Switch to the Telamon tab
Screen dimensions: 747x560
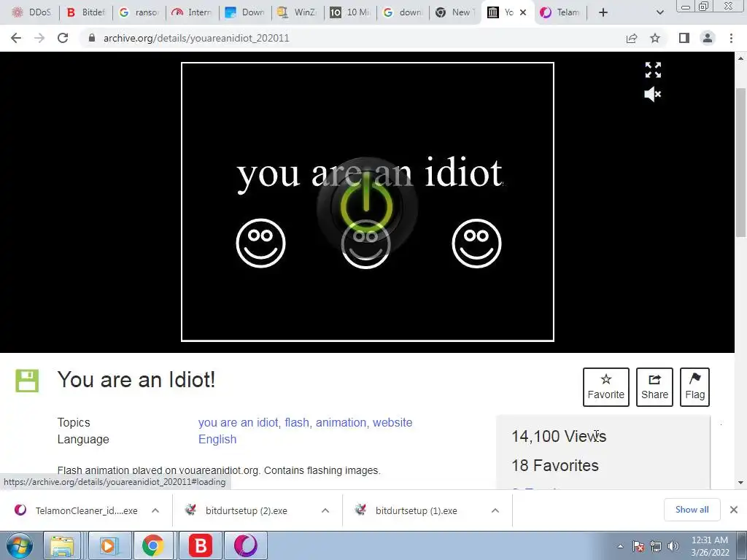(560, 12)
